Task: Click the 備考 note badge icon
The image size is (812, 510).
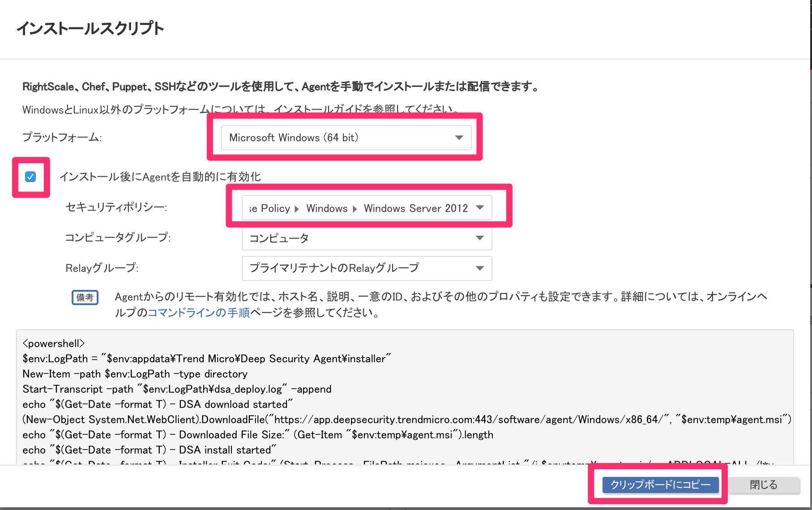Action: click(x=85, y=297)
